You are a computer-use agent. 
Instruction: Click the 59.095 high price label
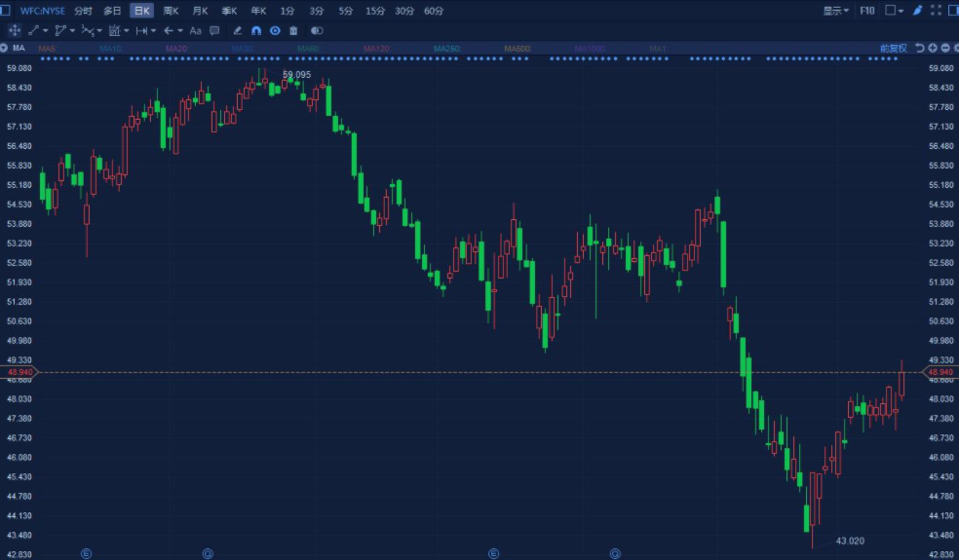[x=296, y=75]
